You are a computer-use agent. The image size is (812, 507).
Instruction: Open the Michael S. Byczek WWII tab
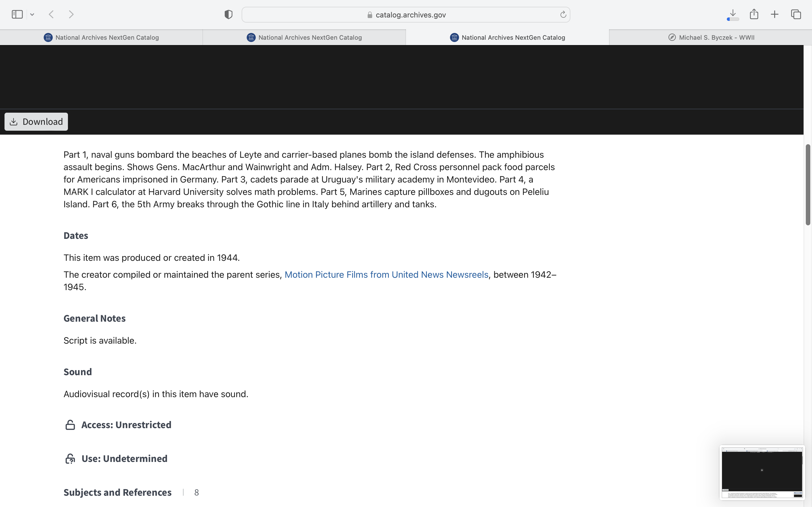711,37
